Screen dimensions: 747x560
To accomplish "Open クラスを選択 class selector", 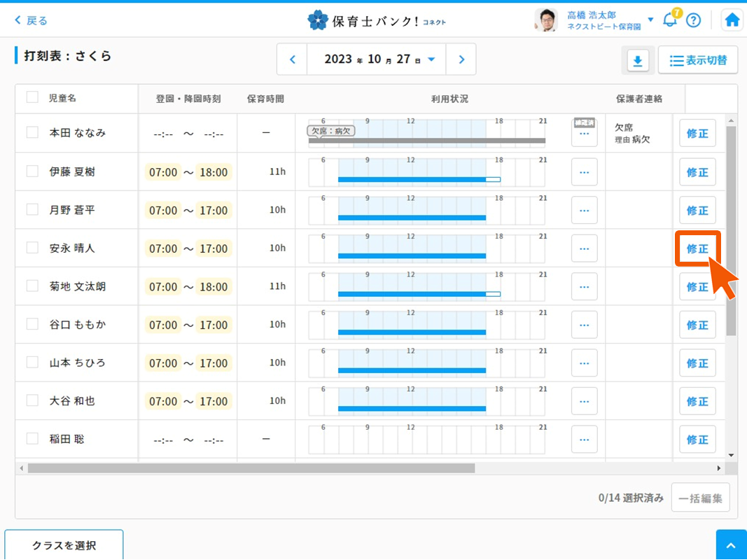I will pos(64,545).
